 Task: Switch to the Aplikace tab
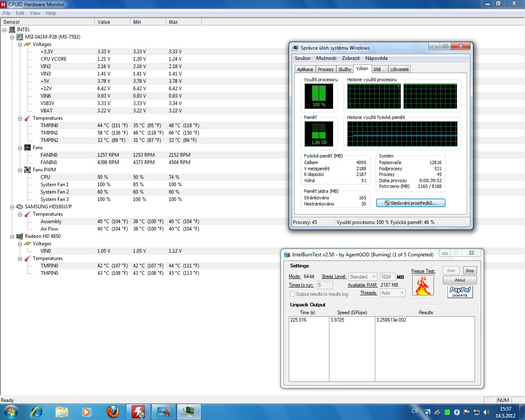tap(305, 69)
